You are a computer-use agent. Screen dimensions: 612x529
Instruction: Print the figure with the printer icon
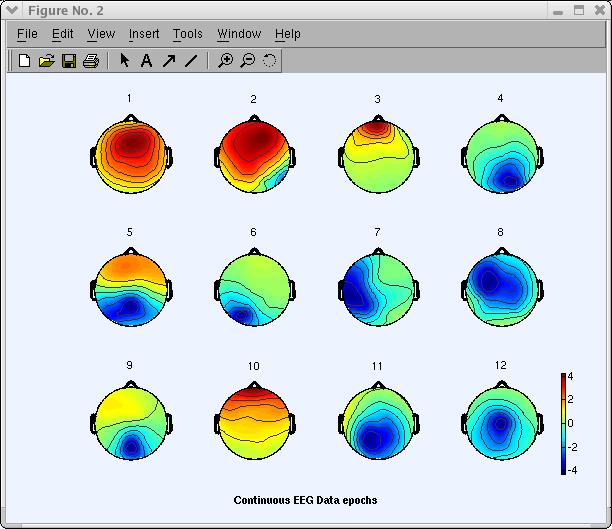(91, 61)
